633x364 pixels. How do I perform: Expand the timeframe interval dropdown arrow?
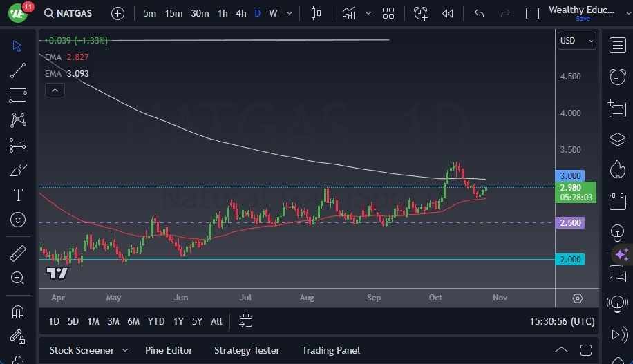(289, 13)
